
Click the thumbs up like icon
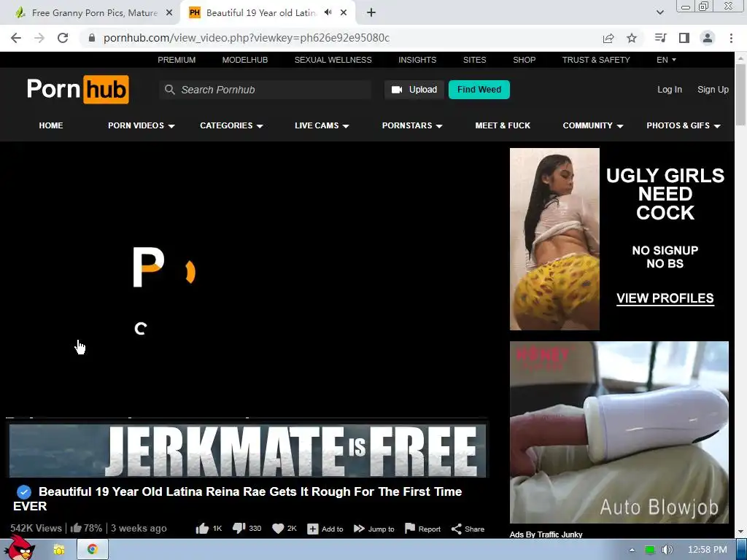click(x=202, y=529)
